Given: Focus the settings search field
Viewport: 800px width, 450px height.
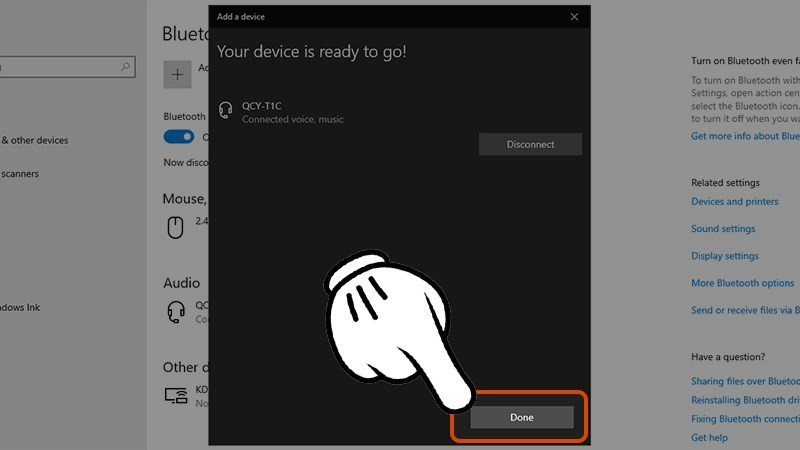Looking at the screenshot, I should click(x=60, y=67).
